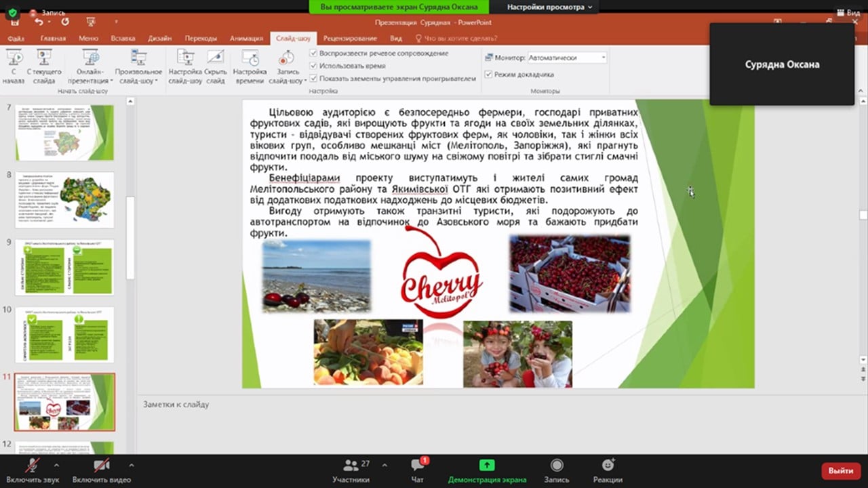
Task: Open the 'Рецензирование' ribbon tab
Action: tap(350, 39)
